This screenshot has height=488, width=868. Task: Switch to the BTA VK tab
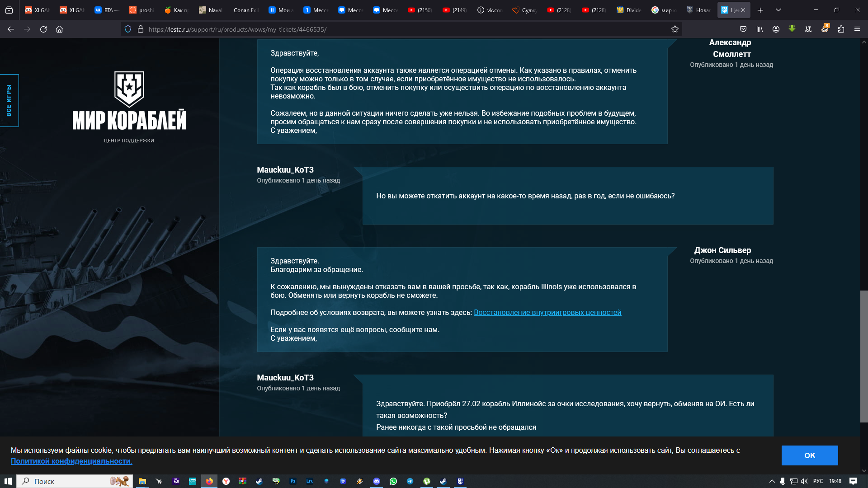point(106,10)
